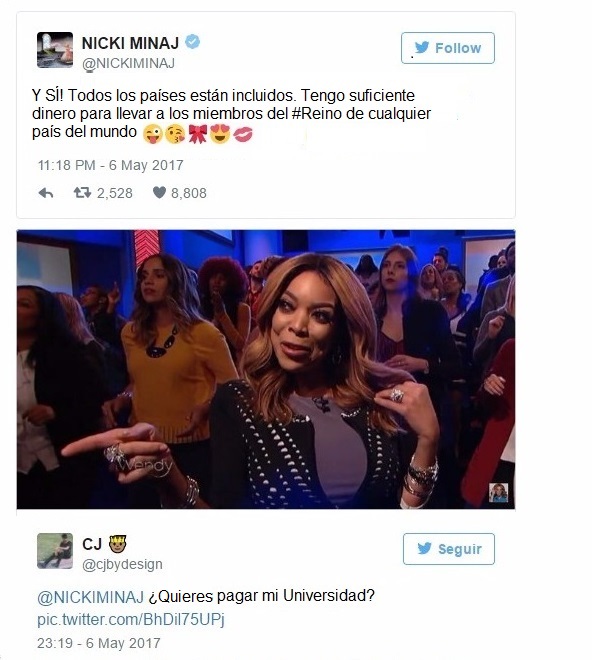Open Nicki Minaj's profile avatar
The image size is (612, 660).
[x=55, y=50]
